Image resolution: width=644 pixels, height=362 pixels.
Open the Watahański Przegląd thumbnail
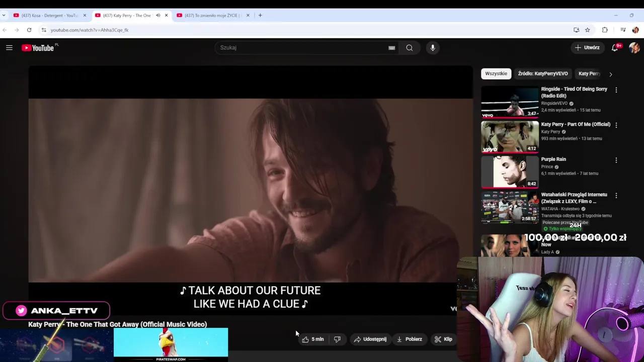coord(510,207)
